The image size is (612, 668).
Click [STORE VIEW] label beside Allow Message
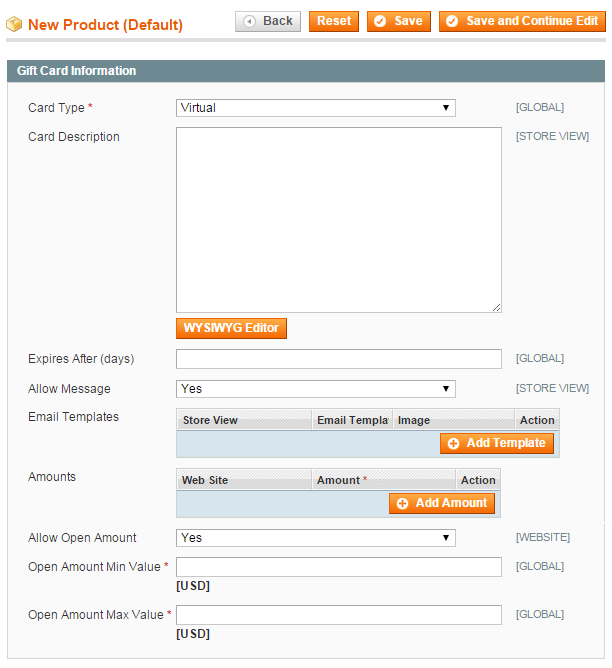point(552,388)
